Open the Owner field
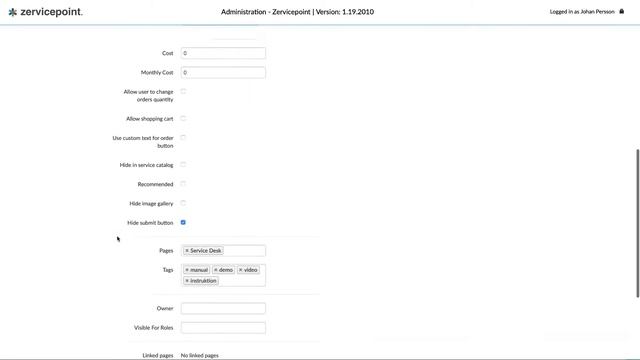 tap(223, 309)
